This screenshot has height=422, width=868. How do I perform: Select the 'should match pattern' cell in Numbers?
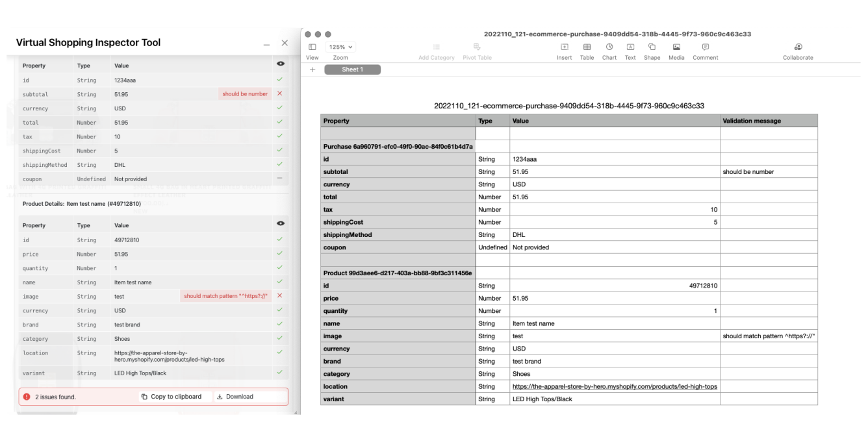click(769, 336)
